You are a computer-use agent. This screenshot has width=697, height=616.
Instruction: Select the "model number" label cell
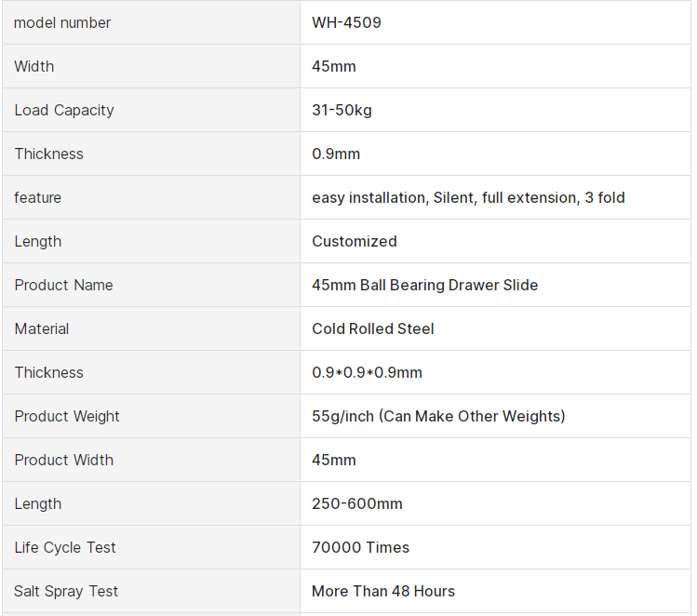[62, 22]
